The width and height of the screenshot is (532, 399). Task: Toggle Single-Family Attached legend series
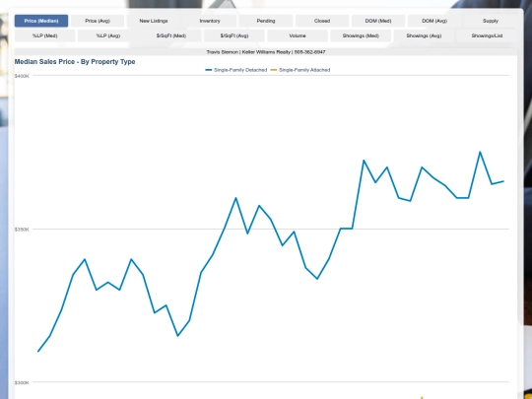click(x=300, y=70)
